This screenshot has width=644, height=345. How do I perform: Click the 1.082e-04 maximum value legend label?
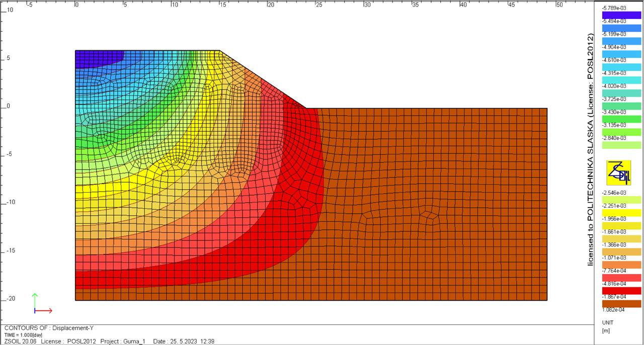(x=613, y=310)
